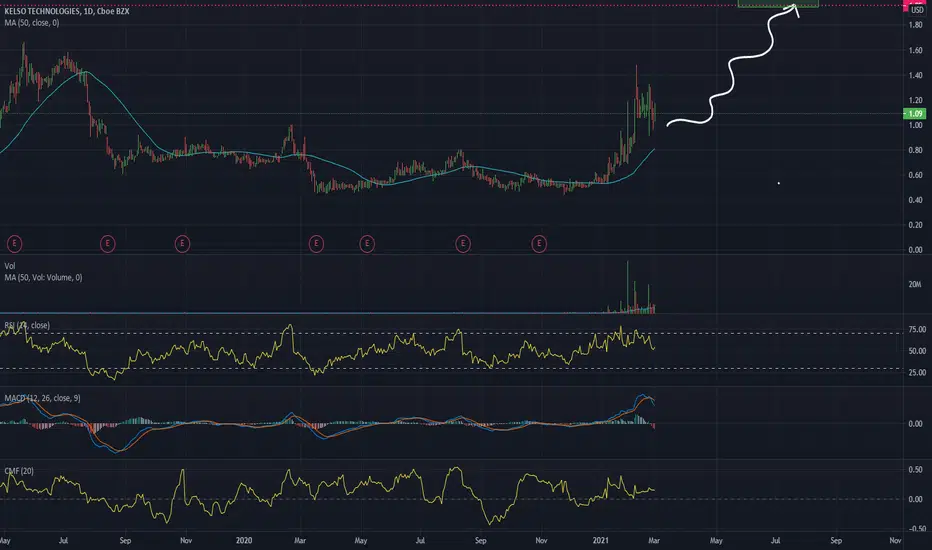Click the 1.40 price scale label
The height and width of the screenshot is (550, 932).
pyautogui.click(x=915, y=75)
